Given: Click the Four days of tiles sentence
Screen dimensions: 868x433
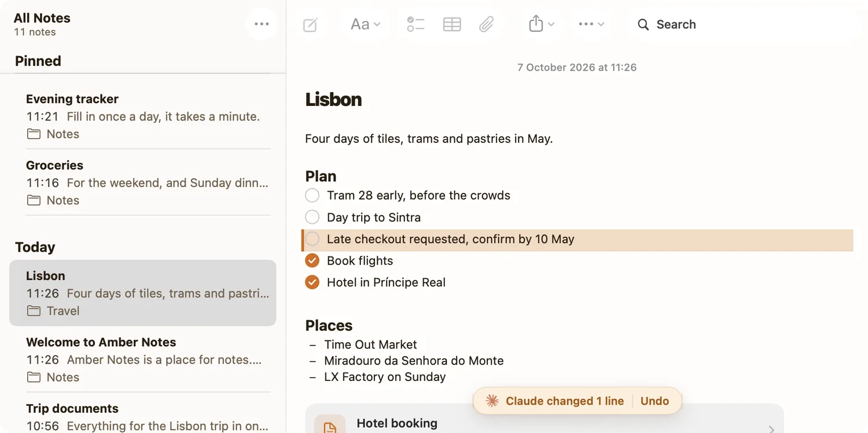Looking at the screenshot, I should 429,139.
